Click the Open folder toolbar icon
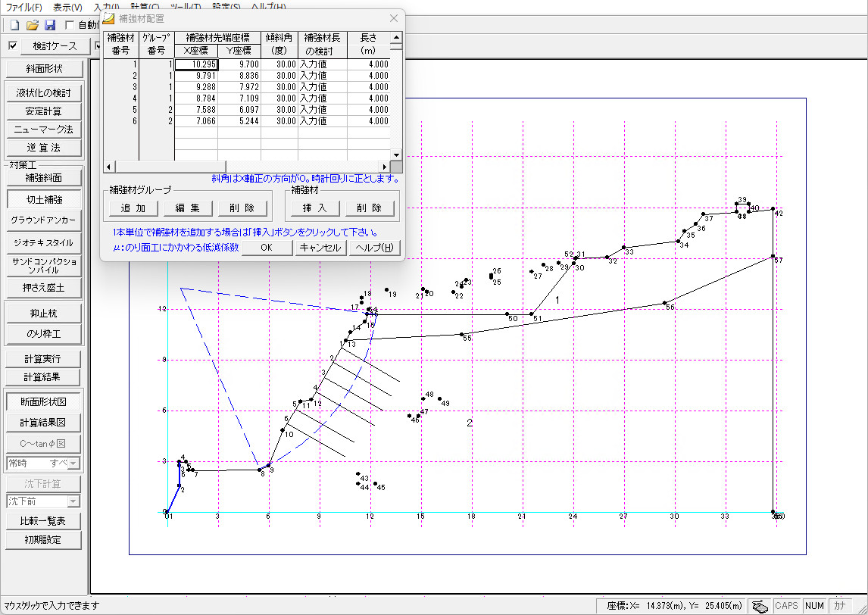 click(x=33, y=25)
